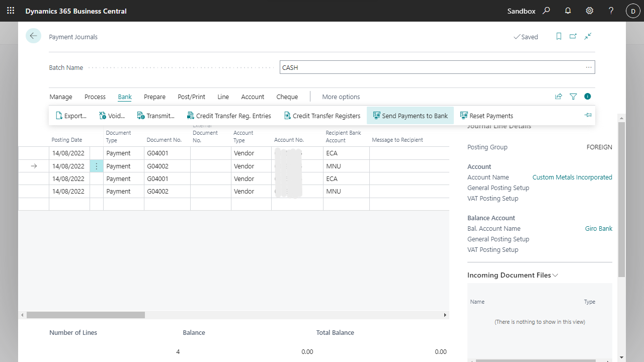Click the Batch Name field
644x362 pixels.
(437, 67)
